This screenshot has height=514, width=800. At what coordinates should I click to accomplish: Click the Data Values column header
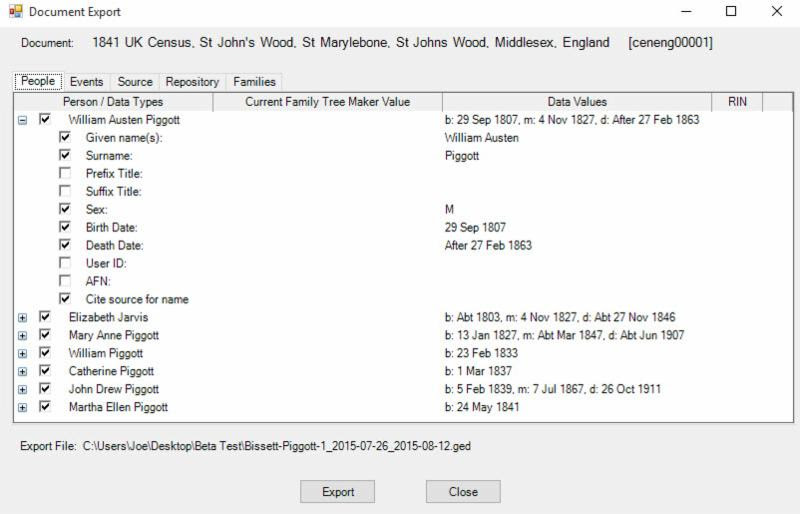click(x=577, y=102)
